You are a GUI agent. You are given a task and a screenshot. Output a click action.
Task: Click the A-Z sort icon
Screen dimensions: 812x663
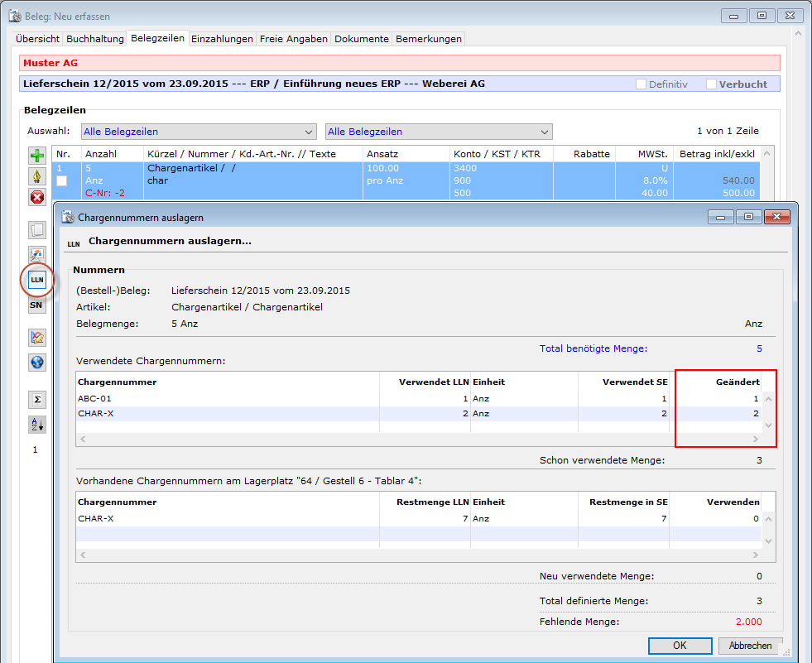tap(37, 425)
